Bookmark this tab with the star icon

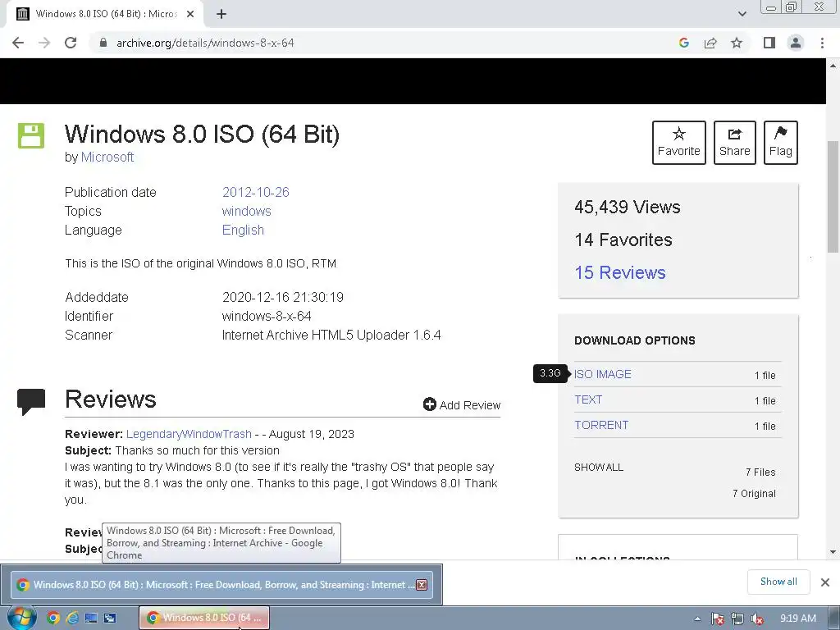(737, 43)
